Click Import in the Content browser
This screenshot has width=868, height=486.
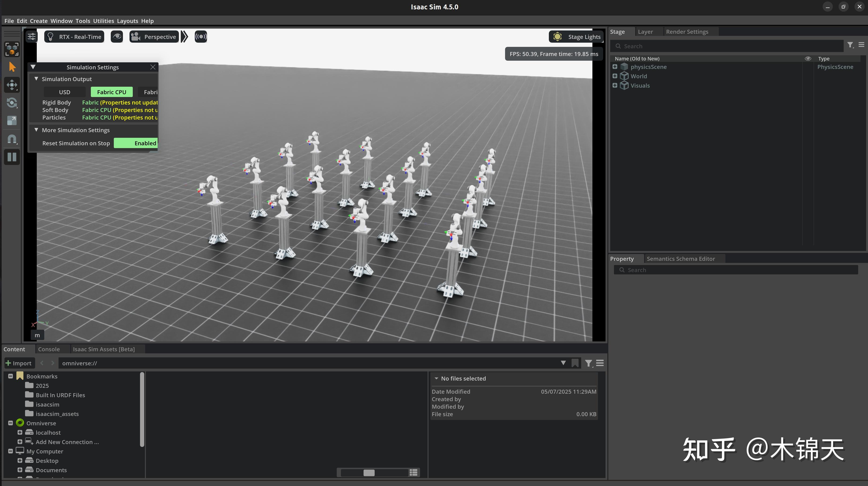tap(19, 363)
